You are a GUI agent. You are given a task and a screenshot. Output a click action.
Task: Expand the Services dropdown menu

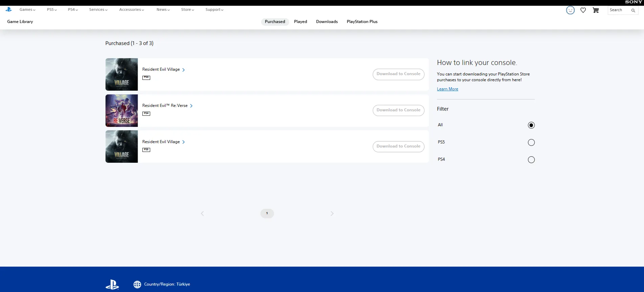(98, 9)
